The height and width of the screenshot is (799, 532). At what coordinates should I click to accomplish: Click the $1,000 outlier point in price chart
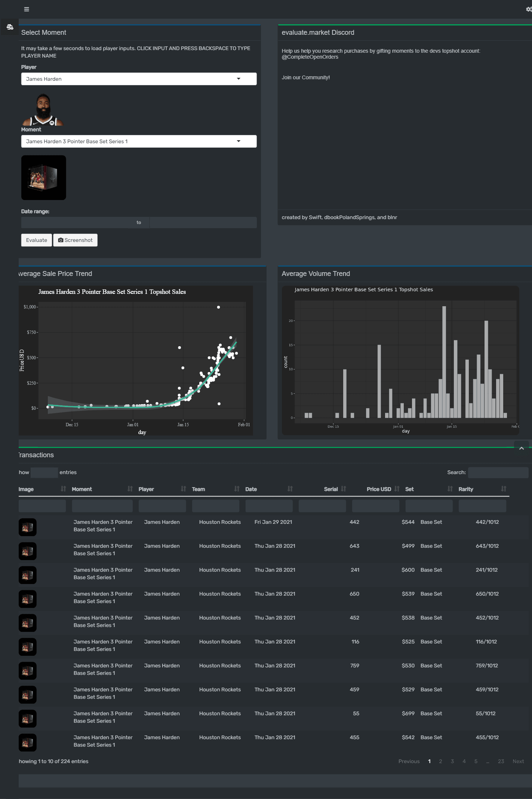(218, 307)
